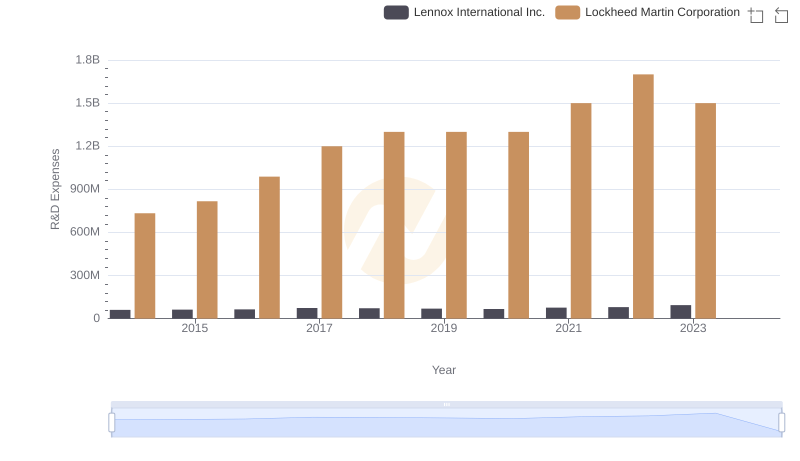Toggle Lockheed Martin Corporation legend entry
The image size is (800, 461).
point(647,12)
